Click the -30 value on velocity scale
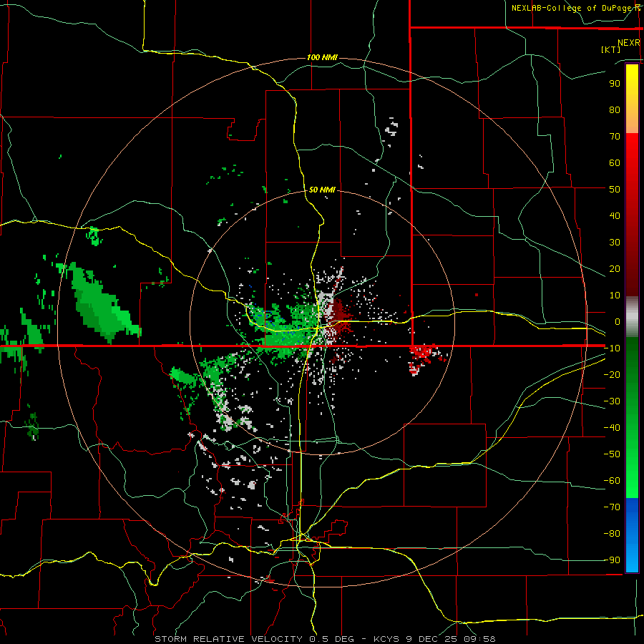This screenshot has height=644, width=644. point(612,401)
